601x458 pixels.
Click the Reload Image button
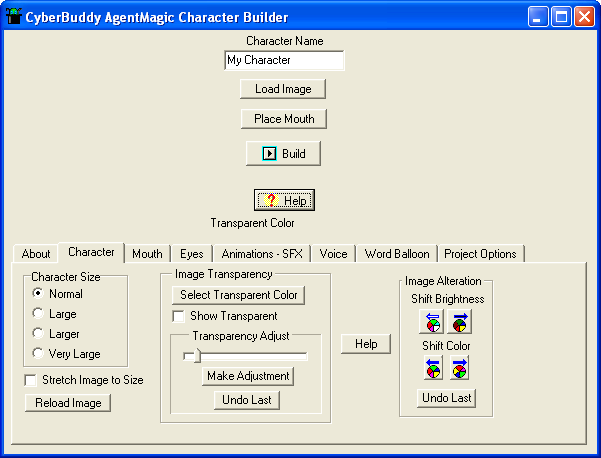pyautogui.click(x=68, y=402)
